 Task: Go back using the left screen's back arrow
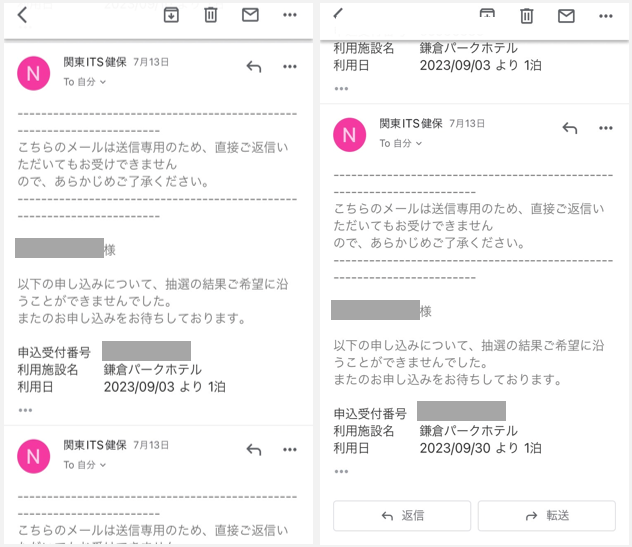click(x=23, y=15)
